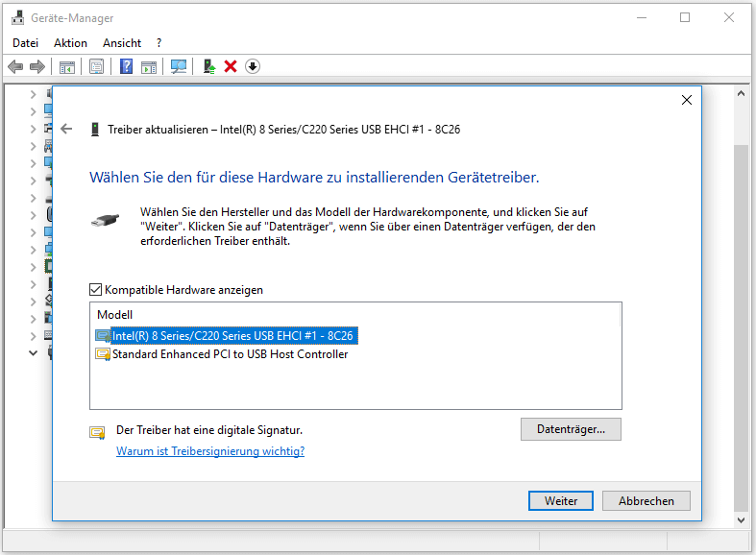
Task: Open the ? help menu
Action: [x=159, y=43]
